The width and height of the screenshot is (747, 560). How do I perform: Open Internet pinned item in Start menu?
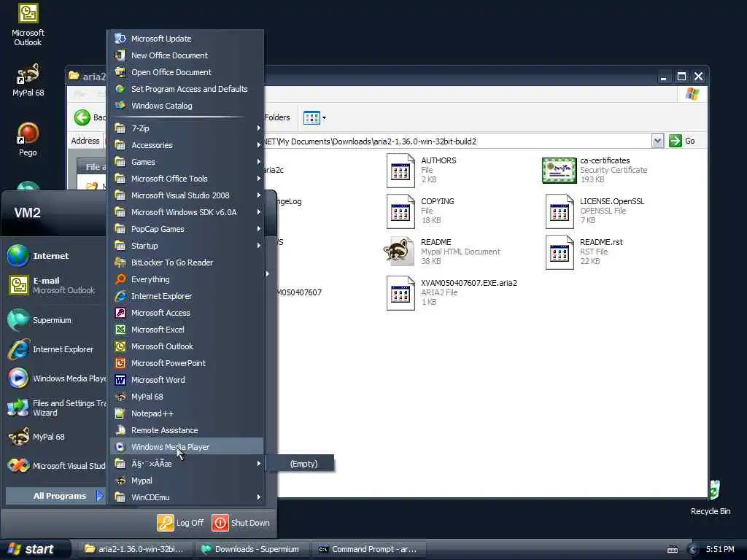tap(55, 256)
